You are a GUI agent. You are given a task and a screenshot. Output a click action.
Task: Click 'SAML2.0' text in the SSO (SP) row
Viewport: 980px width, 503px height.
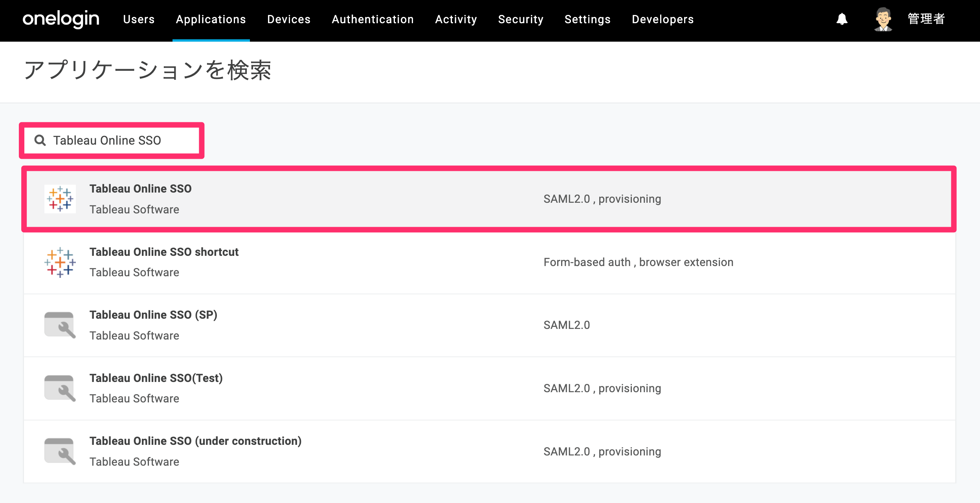coord(567,325)
